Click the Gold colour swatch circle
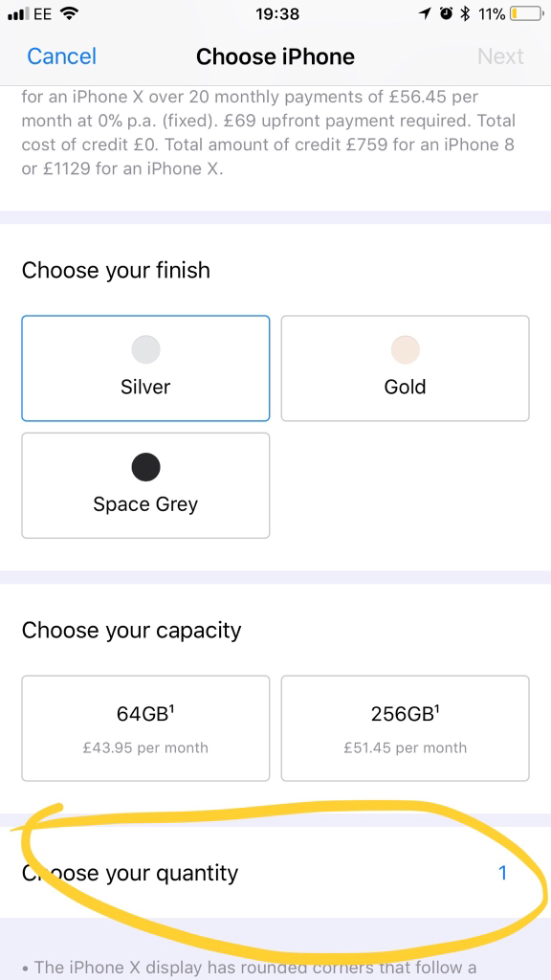Image resolution: width=551 pixels, height=980 pixels. (405, 349)
